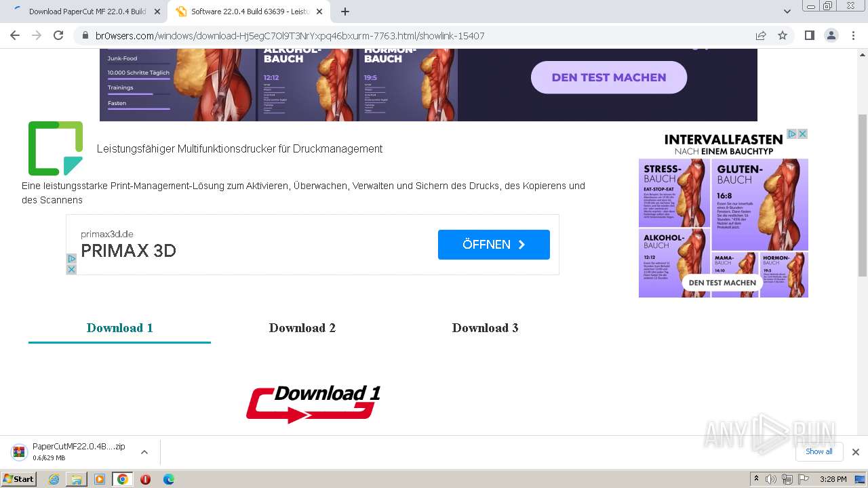The width and height of the screenshot is (868, 488).
Task: Click AdChoices icon on Intervallfasten ad
Action: click(792, 134)
